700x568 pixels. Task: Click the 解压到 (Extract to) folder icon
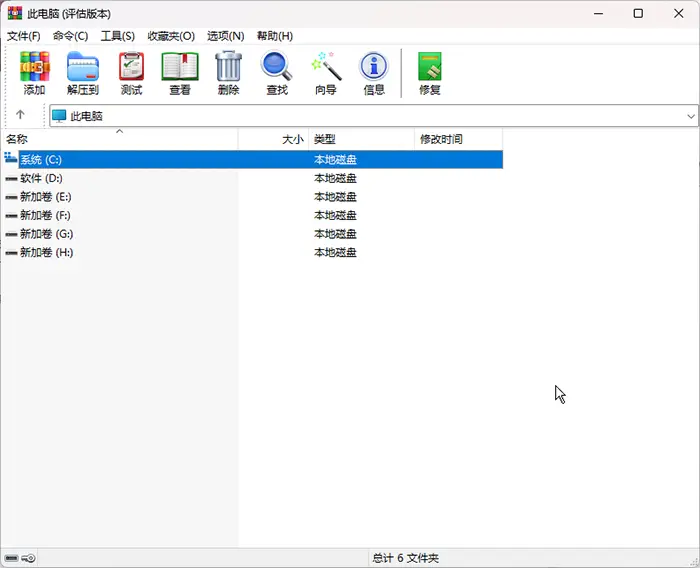point(83,66)
